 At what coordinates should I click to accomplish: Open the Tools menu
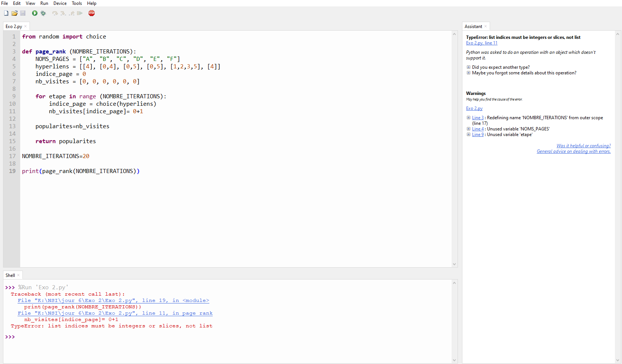coord(77,3)
